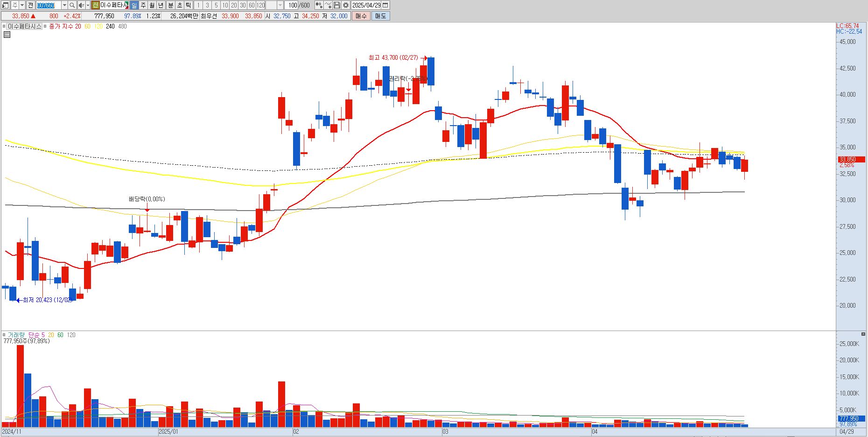Image resolution: width=868 pixels, height=437 pixels.
Task: Select the 일 (daily) period button
Action: [x=134, y=5]
